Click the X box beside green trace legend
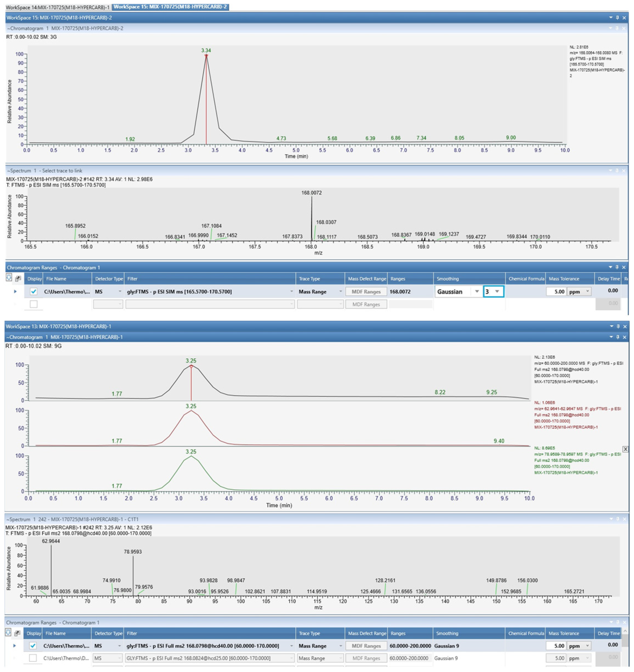Viewport: 634px width, 672px height. [x=625, y=449]
